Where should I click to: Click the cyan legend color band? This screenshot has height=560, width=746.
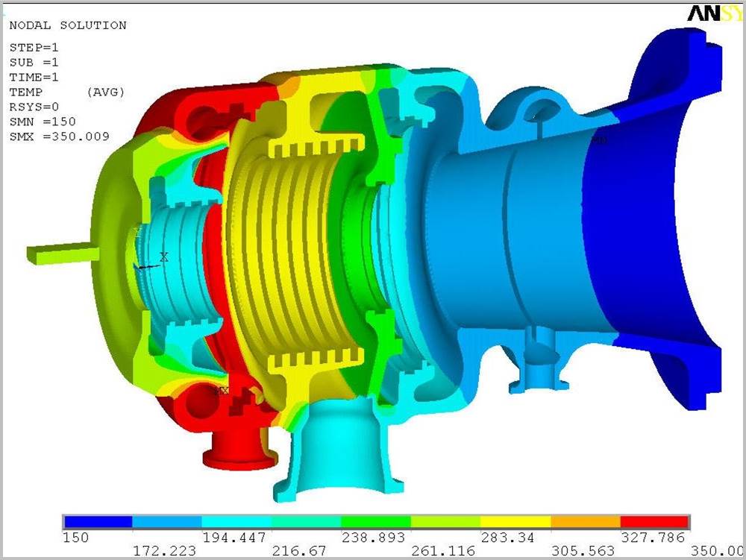coord(236,521)
